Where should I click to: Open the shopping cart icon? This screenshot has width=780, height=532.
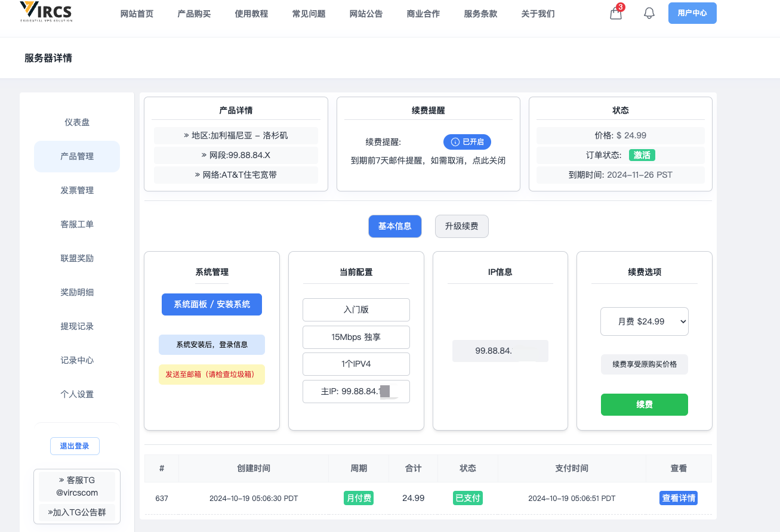(x=616, y=13)
